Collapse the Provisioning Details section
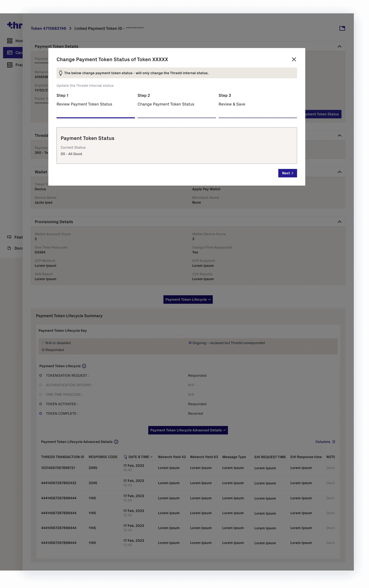Viewport: 369px width, 588px height. click(339, 222)
